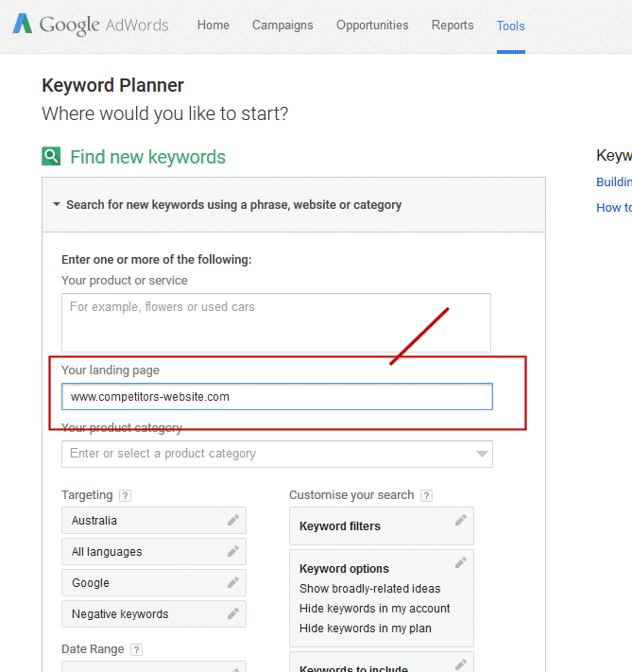Click the Your landing page label
Image resolution: width=632 pixels, height=672 pixels.
111,370
